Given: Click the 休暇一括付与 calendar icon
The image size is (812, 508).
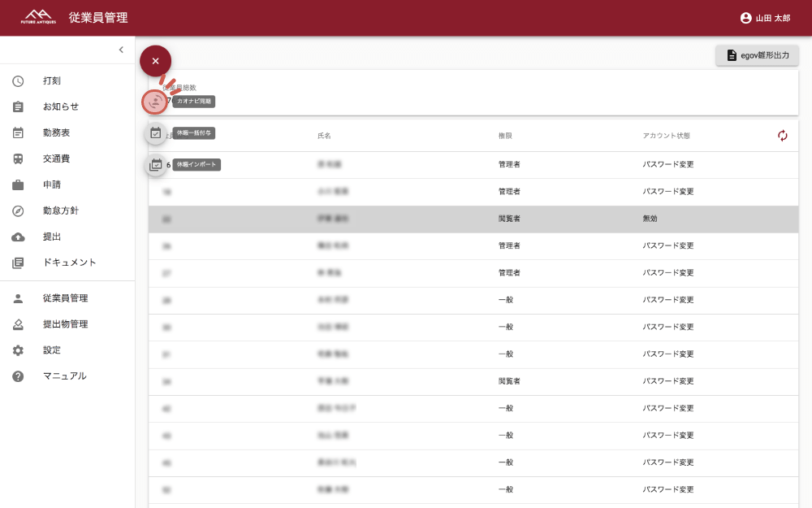Looking at the screenshot, I should [155, 133].
